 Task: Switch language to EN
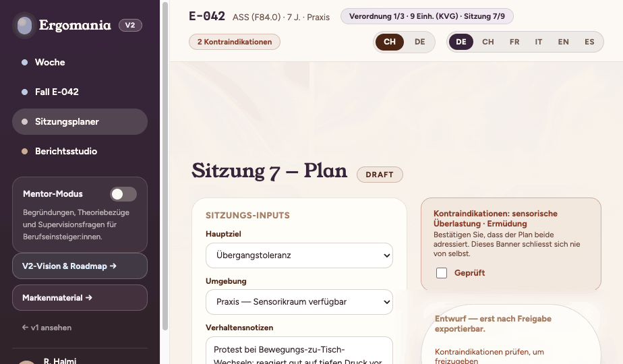tap(563, 42)
